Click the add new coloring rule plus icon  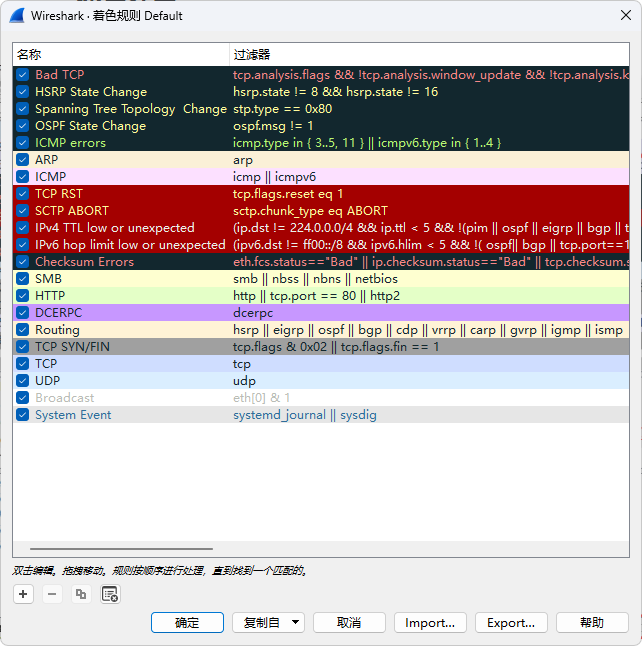click(23, 594)
